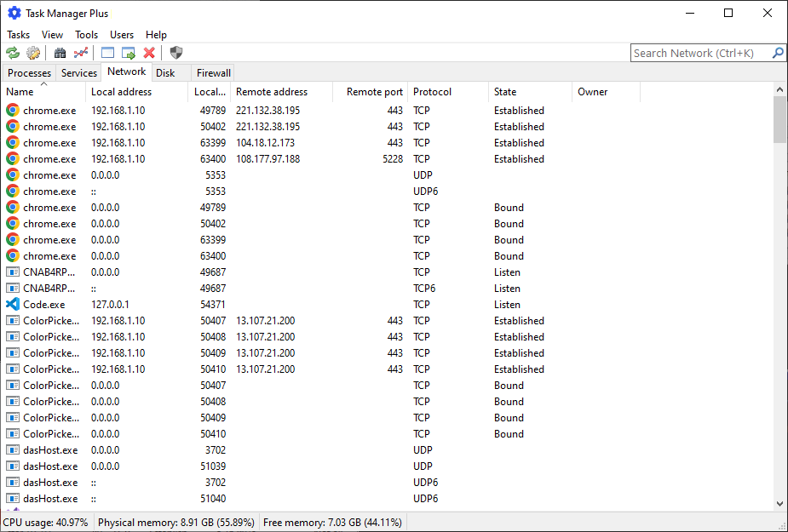Viewport: 788px width, 532px height.
Task: Click local port 3702 in dasHost UDP6 row
Action: 216,483
